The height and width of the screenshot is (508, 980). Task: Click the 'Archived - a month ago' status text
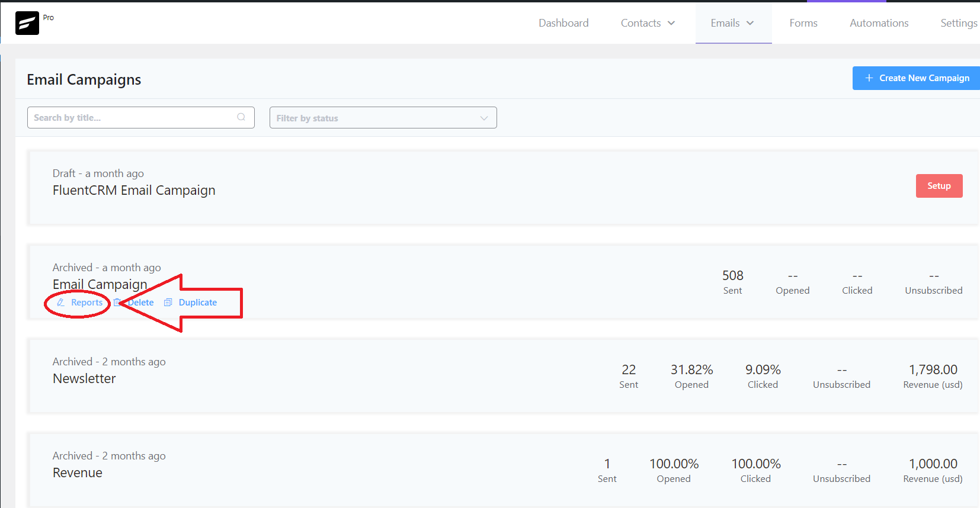pos(107,268)
